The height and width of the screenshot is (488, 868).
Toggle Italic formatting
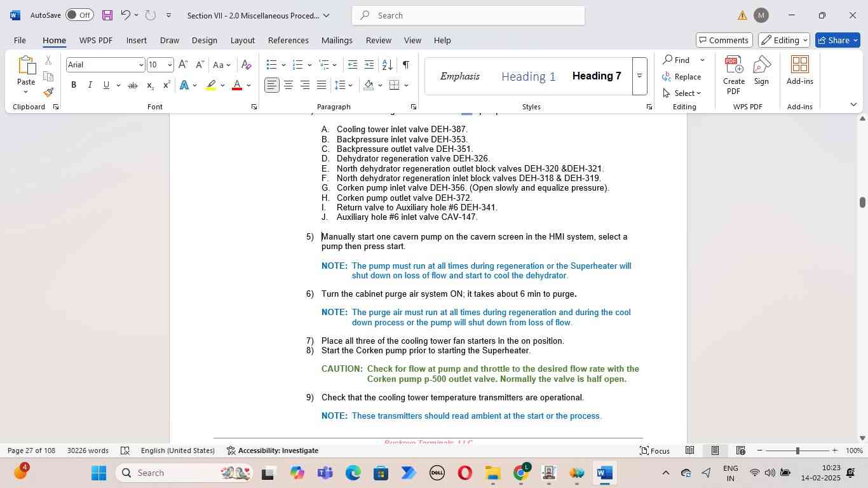pos(90,85)
